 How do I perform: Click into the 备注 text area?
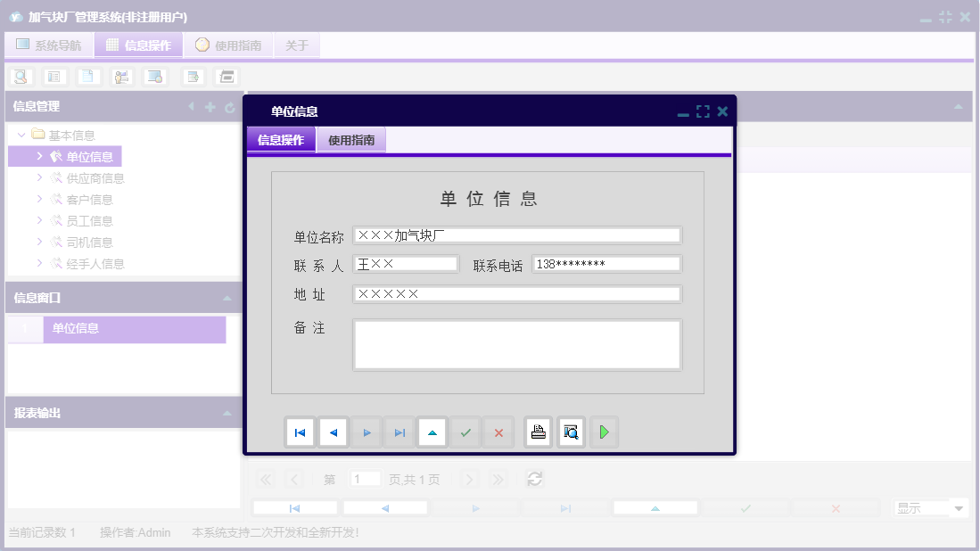pyautogui.click(x=517, y=344)
